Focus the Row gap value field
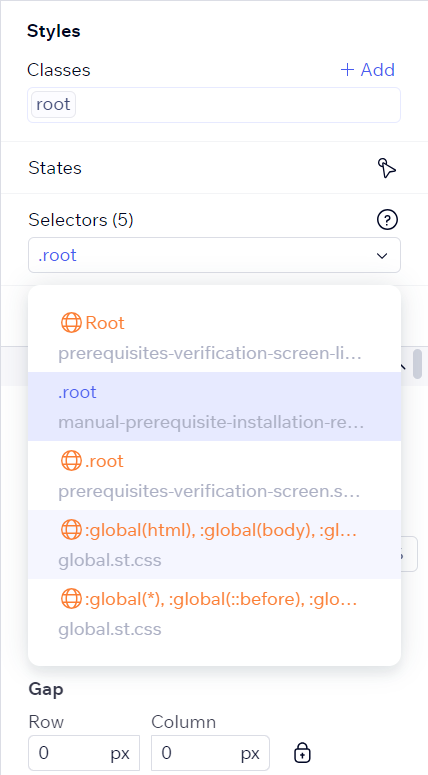 click(x=84, y=753)
